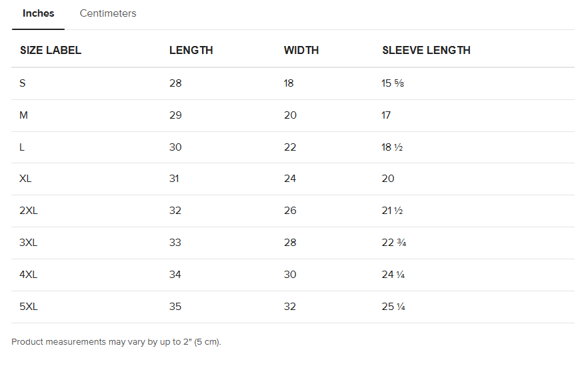Click the SIZE LABEL column header
This screenshot has width=588, height=366.
(51, 50)
